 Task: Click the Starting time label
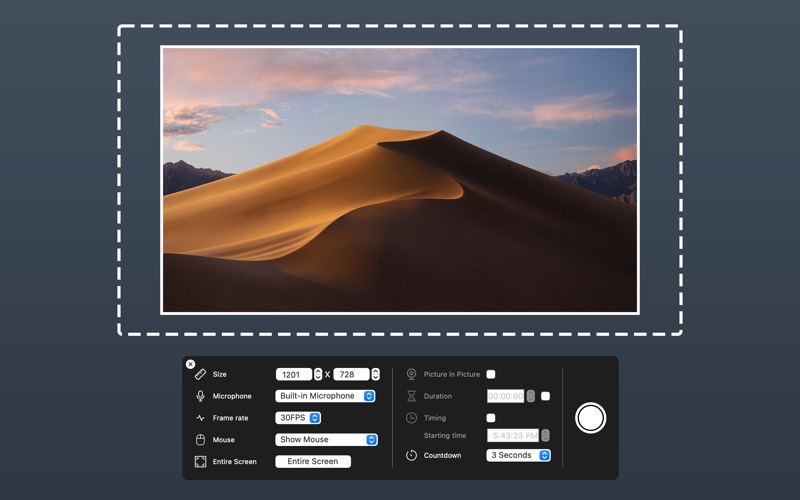[445, 436]
